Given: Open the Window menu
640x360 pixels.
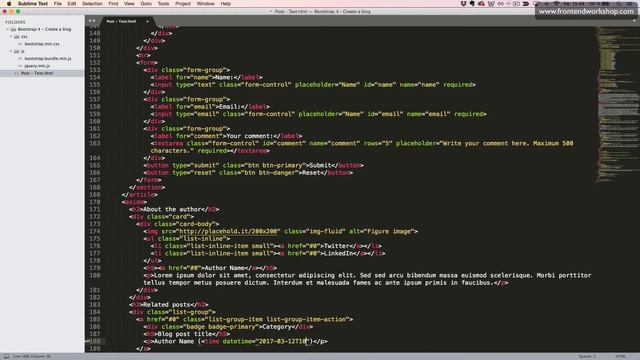Looking at the screenshot, I should click(205, 4).
